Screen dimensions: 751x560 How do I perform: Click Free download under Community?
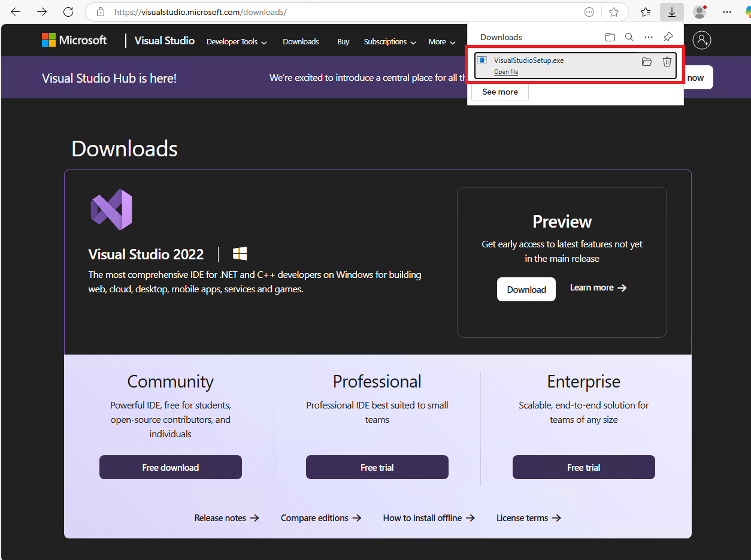(x=171, y=467)
